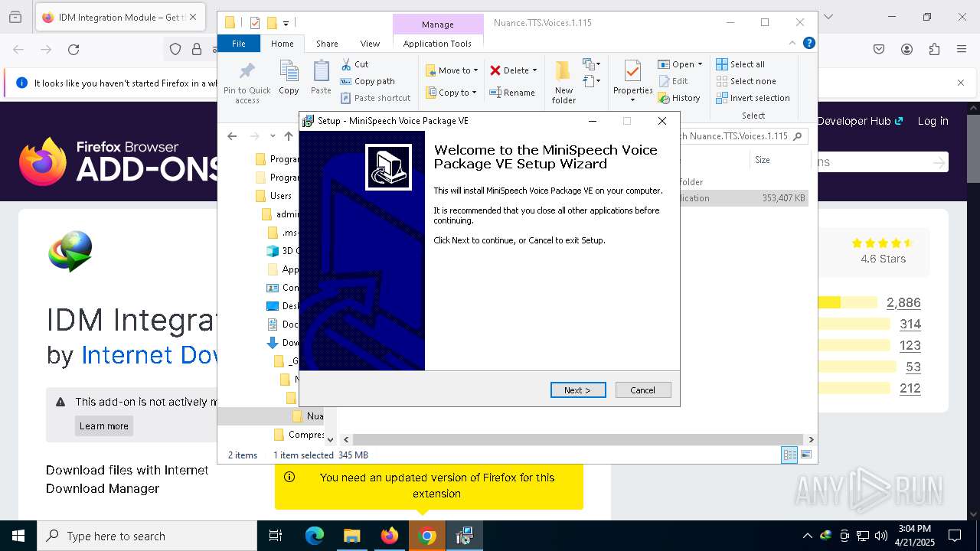
Task: Open the Firefox account icon
Action: point(906,50)
